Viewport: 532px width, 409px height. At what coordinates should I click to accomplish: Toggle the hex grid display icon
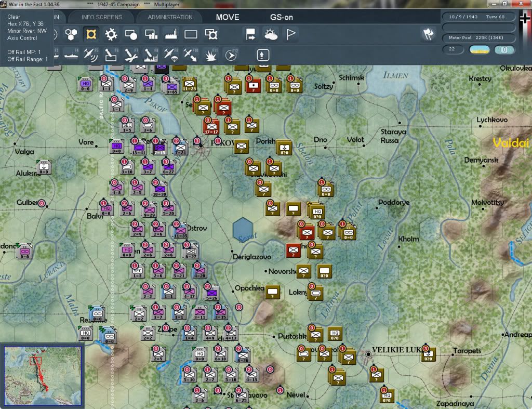(71, 34)
